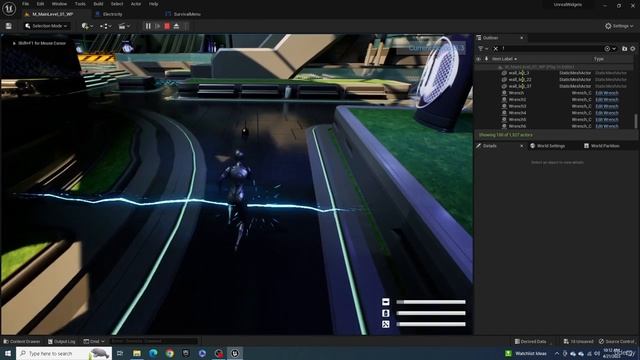
Task: Click Edit Wrench link for Wrench4
Action: 607,113
